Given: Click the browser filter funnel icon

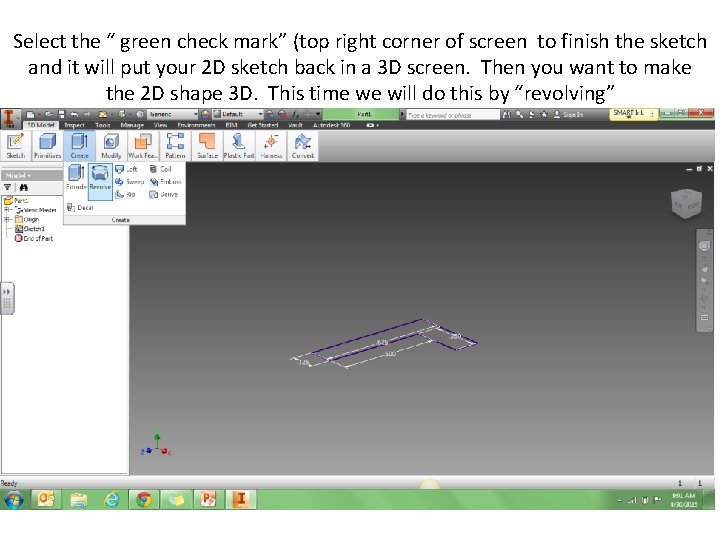Looking at the screenshot, I should point(7,187).
